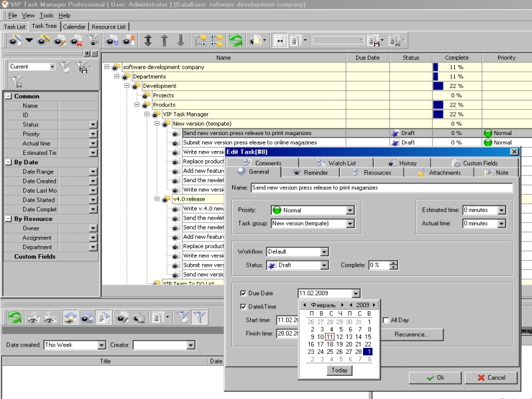
Task: Open the Status dropdown in Edit Task dialog
Action: [324, 265]
